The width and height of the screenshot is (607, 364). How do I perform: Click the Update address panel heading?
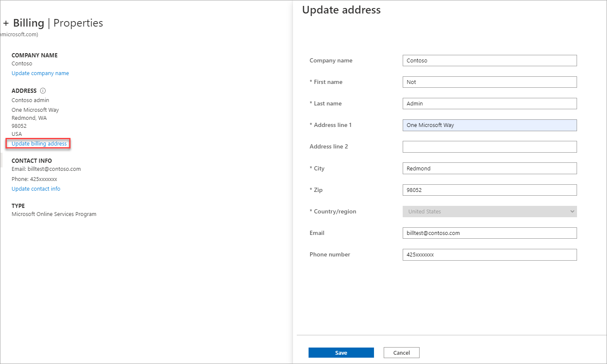[x=341, y=10]
